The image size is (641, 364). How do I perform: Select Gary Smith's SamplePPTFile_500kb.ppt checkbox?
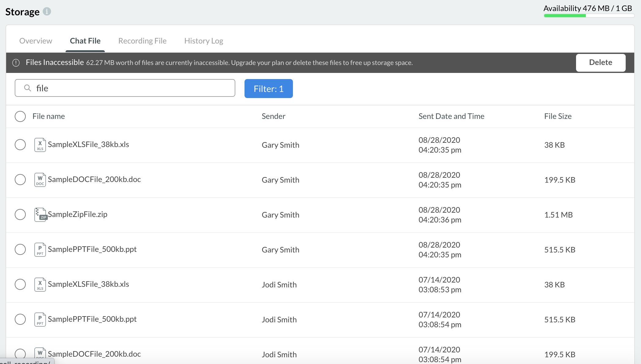(20, 249)
